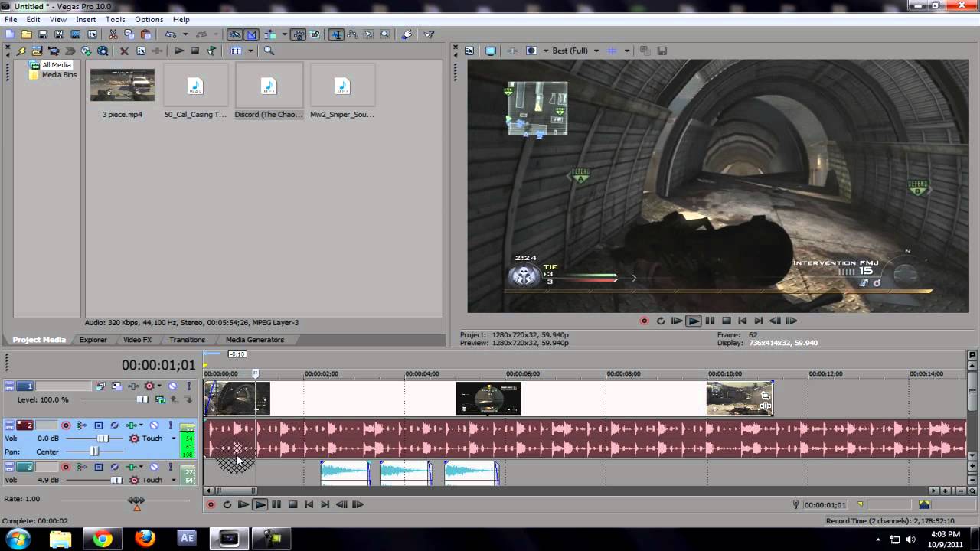The image size is (980, 551).
Task: Stop playback in preview window transport
Action: pos(727,321)
